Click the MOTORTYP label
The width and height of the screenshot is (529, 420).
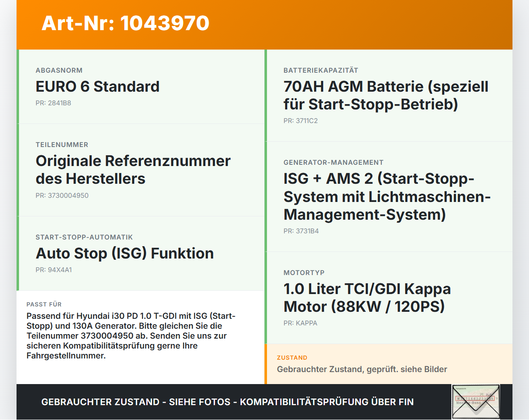click(x=304, y=273)
